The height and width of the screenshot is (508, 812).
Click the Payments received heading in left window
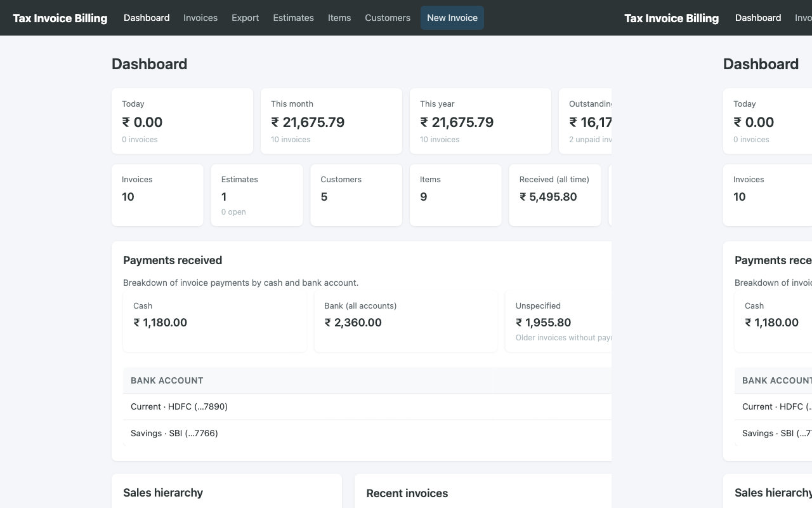point(173,260)
